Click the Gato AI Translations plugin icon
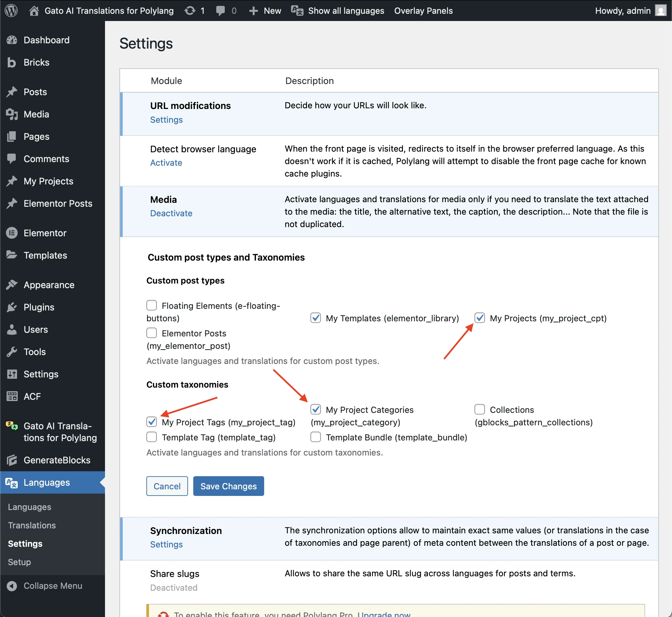The image size is (672, 617). tap(11, 426)
